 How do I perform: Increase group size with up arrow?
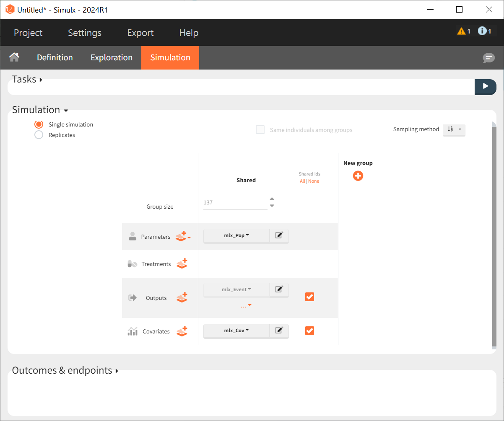(x=272, y=199)
